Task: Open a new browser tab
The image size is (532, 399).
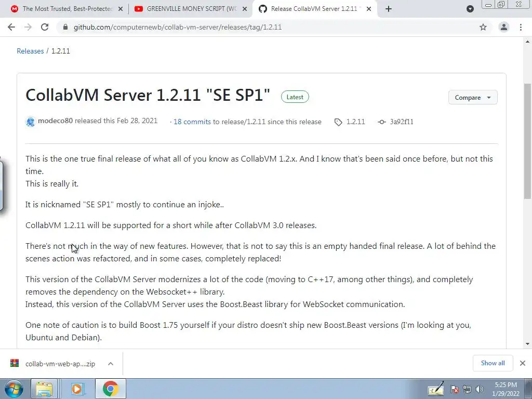Action: [x=389, y=9]
